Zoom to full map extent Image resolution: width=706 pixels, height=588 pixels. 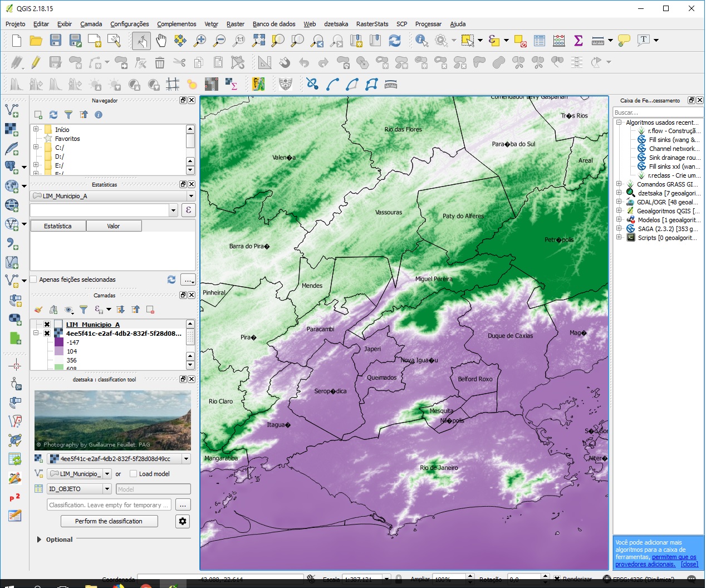258,40
